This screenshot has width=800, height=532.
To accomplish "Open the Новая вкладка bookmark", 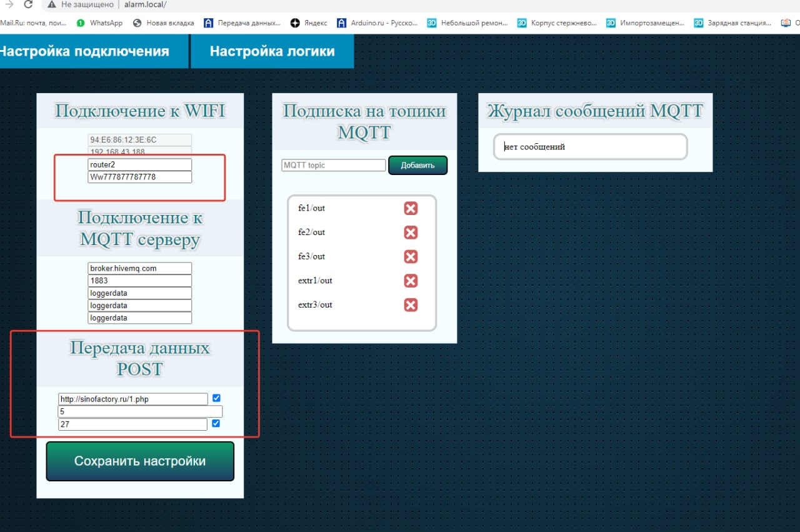I will click(x=165, y=23).
